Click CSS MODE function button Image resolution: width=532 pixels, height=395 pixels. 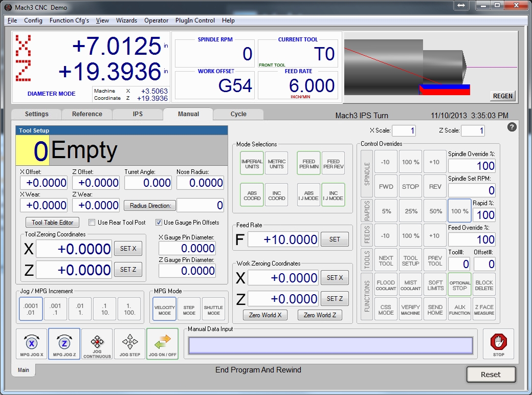coord(386,310)
